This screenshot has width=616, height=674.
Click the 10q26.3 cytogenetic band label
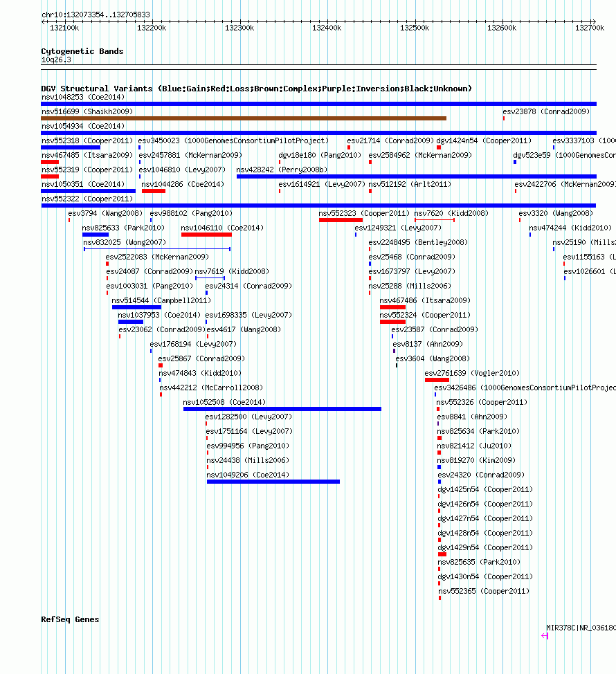click(56, 60)
